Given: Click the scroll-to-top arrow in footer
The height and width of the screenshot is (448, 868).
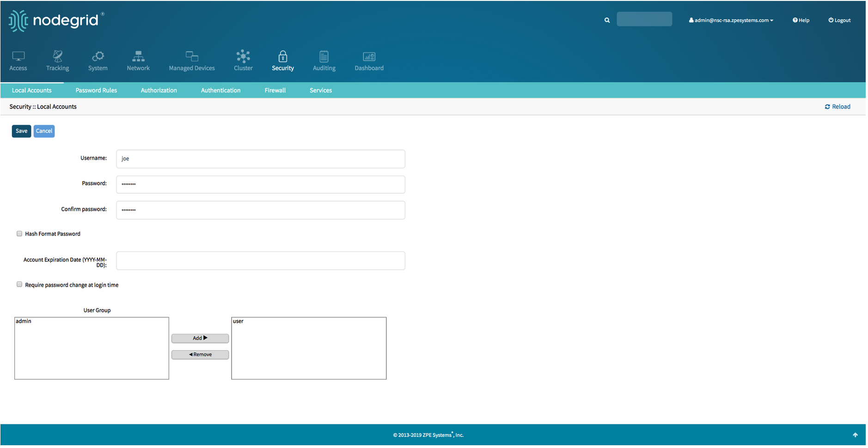Looking at the screenshot, I should pos(855,435).
